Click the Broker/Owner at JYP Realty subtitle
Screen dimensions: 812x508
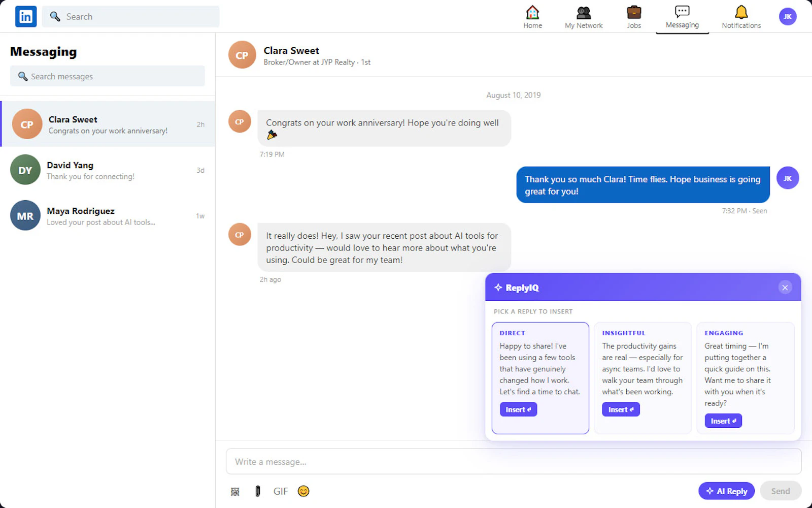point(317,62)
